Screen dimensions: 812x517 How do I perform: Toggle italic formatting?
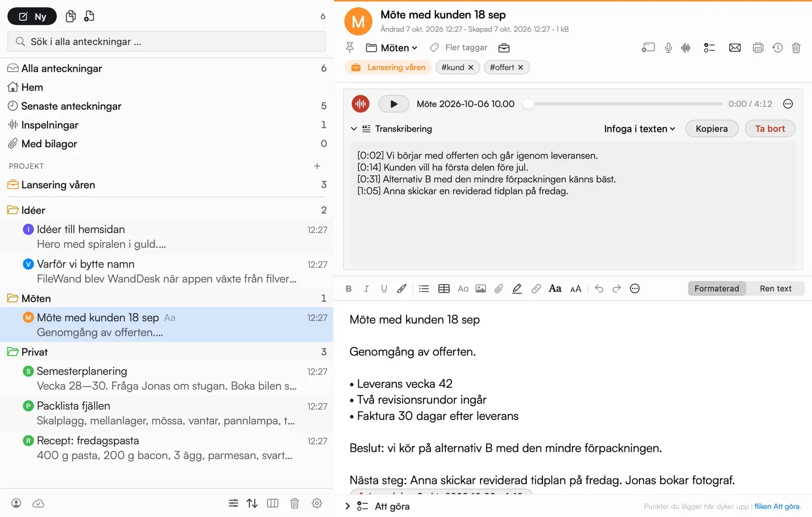366,288
